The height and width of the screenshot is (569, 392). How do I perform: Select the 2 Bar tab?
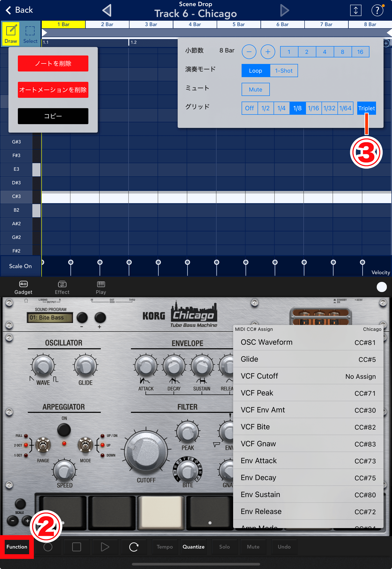tap(107, 24)
